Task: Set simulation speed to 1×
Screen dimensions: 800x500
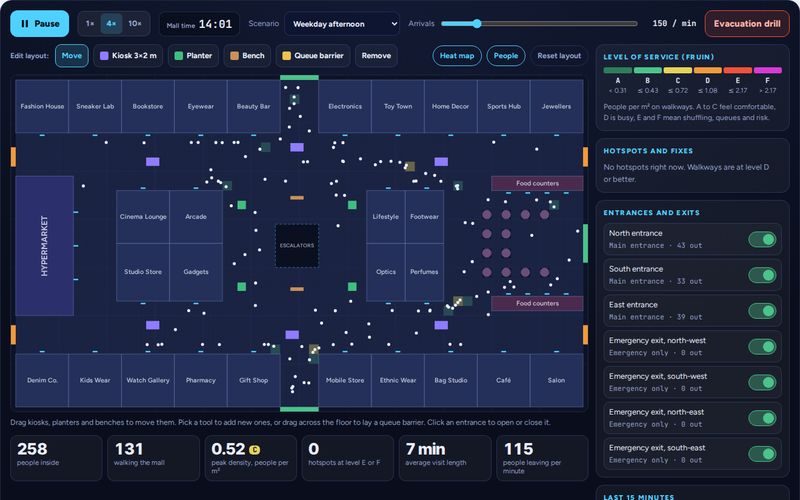Action: click(90, 23)
